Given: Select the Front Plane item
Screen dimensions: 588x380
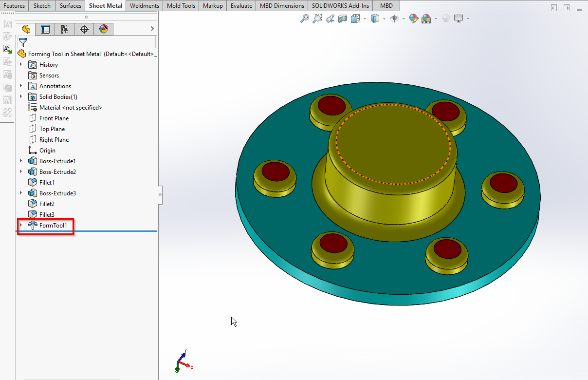Looking at the screenshot, I should pyautogui.click(x=54, y=118).
